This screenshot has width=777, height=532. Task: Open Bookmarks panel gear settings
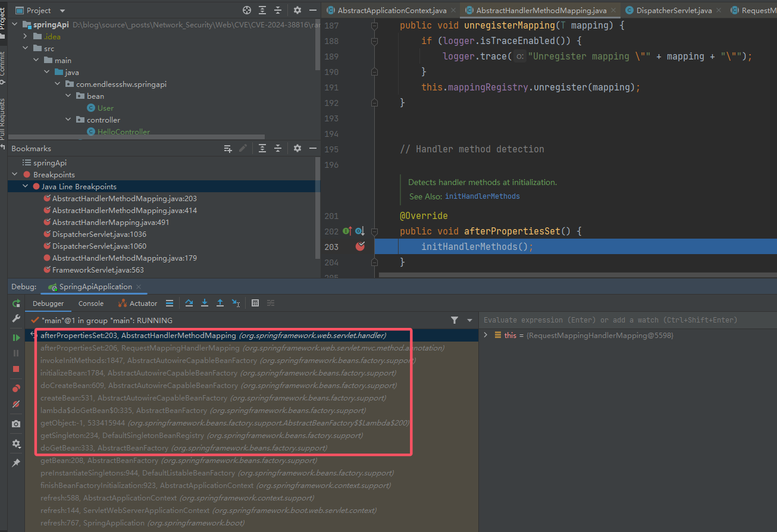click(297, 148)
